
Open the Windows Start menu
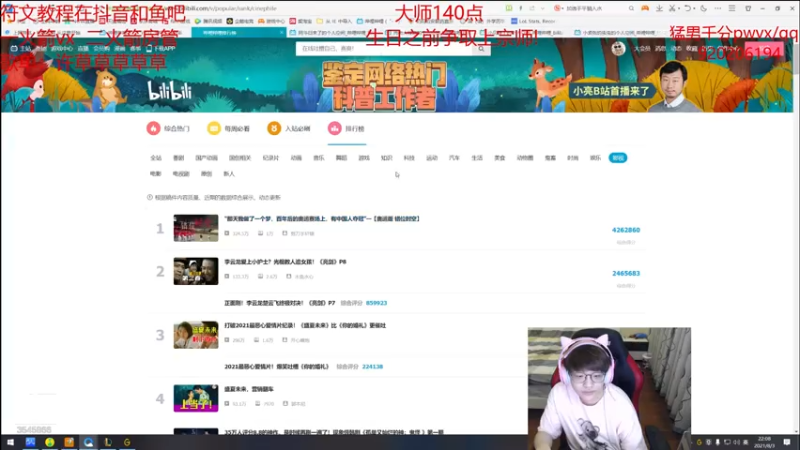tap(10, 442)
